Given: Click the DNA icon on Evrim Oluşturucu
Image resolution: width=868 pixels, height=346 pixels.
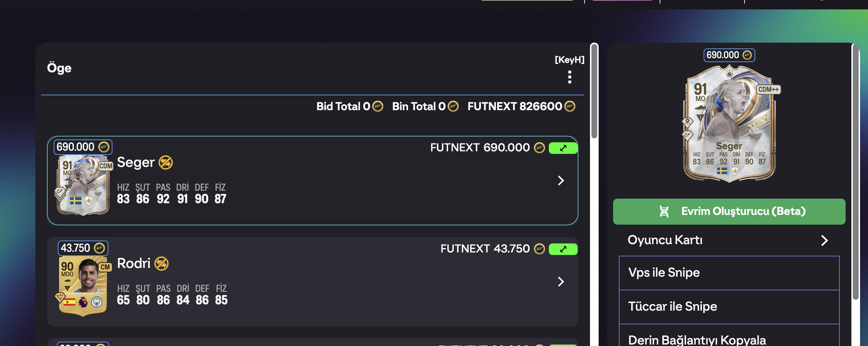Looking at the screenshot, I should coord(664,211).
